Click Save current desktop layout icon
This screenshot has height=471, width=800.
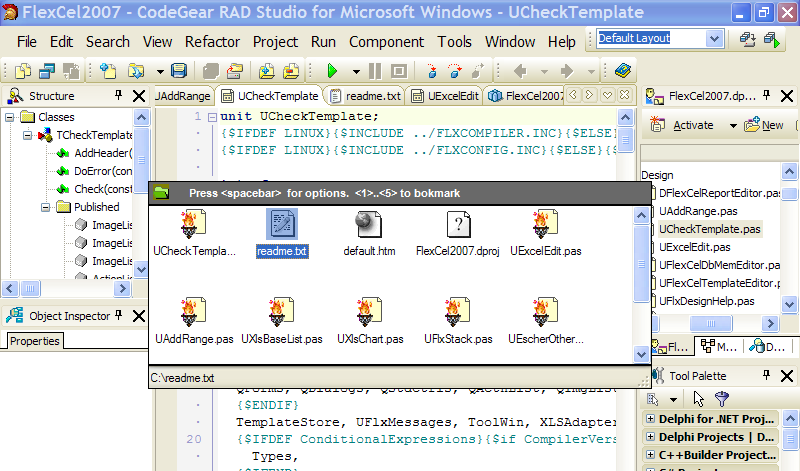pyautogui.click(x=747, y=39)
